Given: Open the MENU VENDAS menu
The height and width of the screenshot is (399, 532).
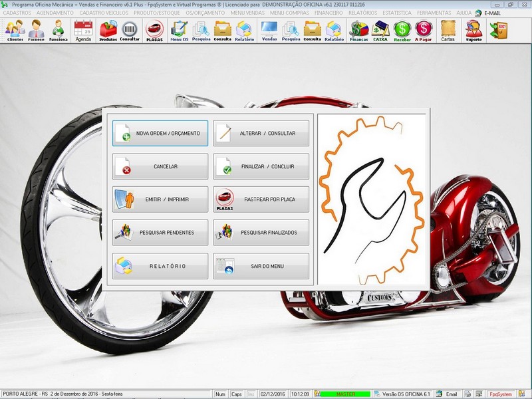Looking at the screenshot, I should click(247, 13).
